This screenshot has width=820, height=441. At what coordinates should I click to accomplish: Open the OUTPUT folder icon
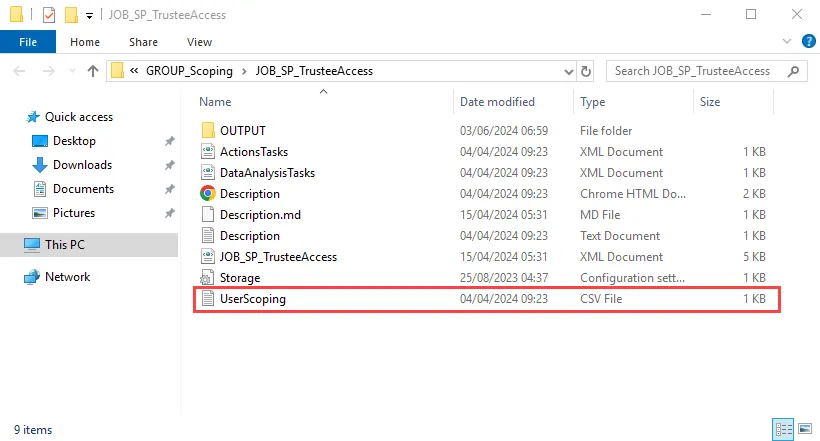point(208,130)
